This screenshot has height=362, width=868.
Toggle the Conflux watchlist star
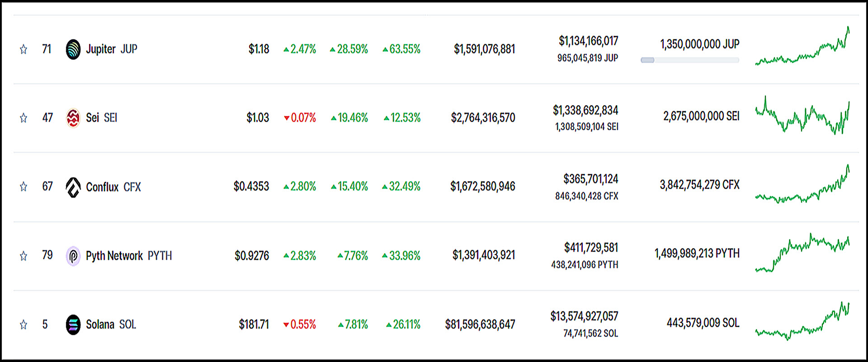pos(24,187)
